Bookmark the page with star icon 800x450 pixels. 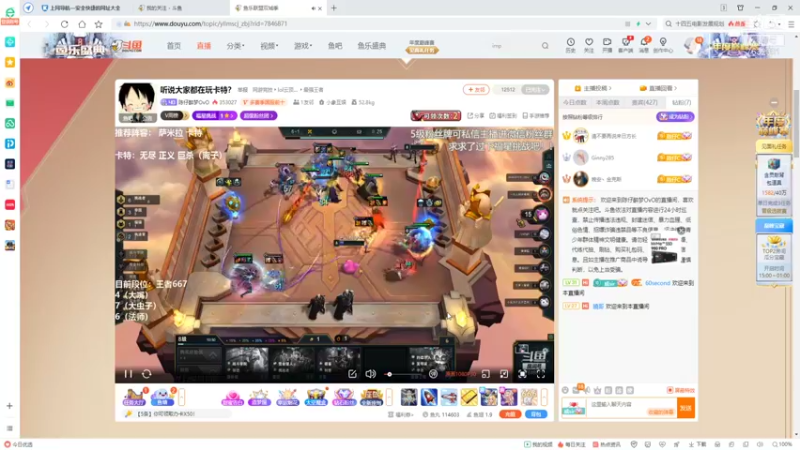tap(98, 24)
